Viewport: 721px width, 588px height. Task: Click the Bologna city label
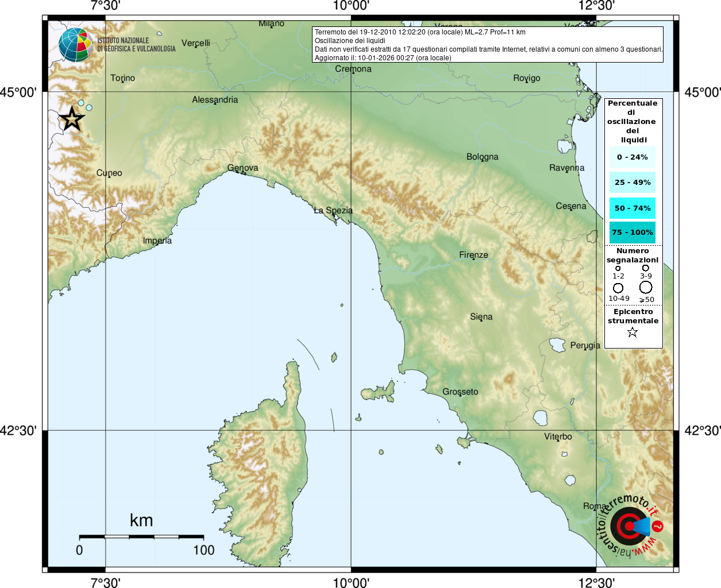(483, 157)
